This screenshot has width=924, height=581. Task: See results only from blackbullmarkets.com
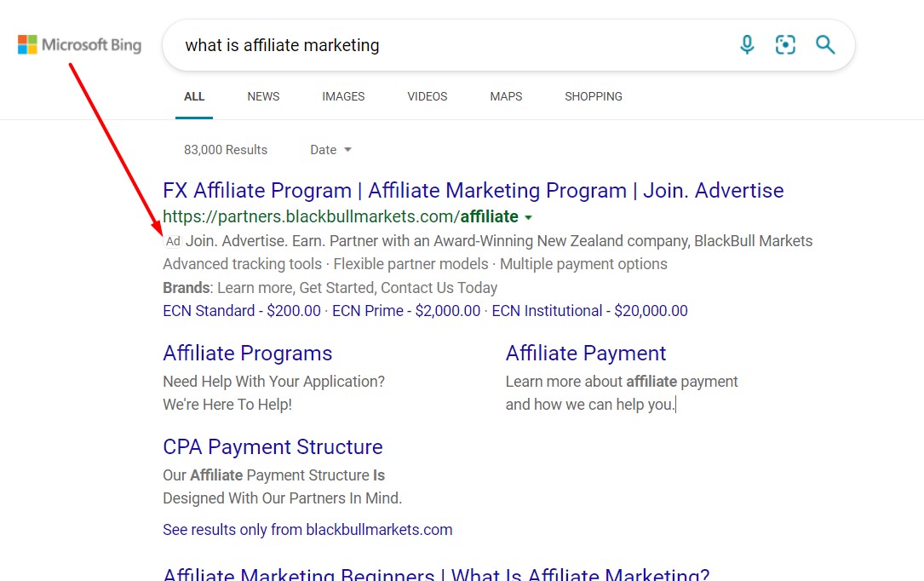click(307, 530)
